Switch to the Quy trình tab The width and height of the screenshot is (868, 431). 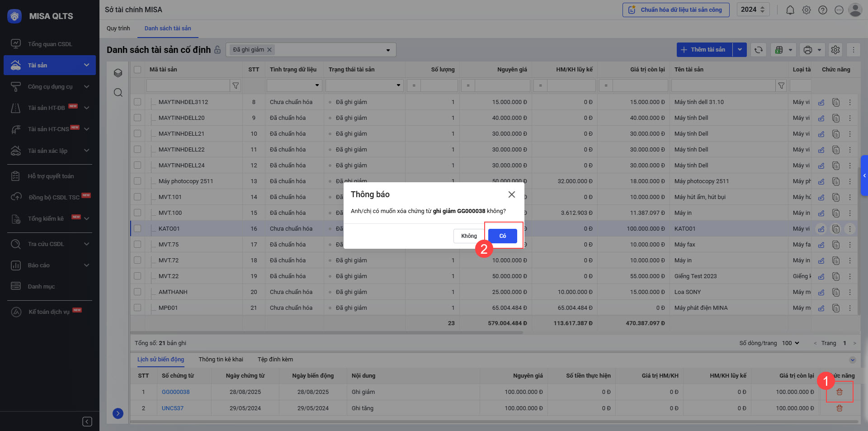point(118,28)
